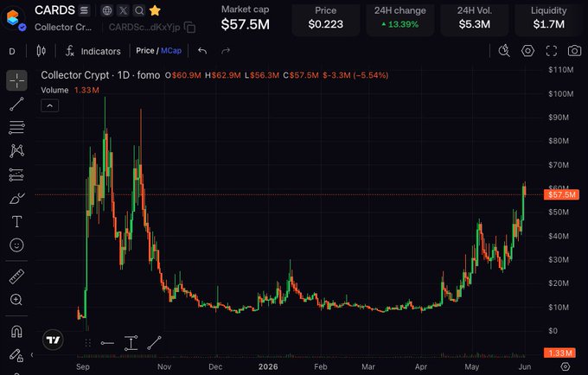
Task: Click the 2026 date axis label
Action: [x=268, y=366]
